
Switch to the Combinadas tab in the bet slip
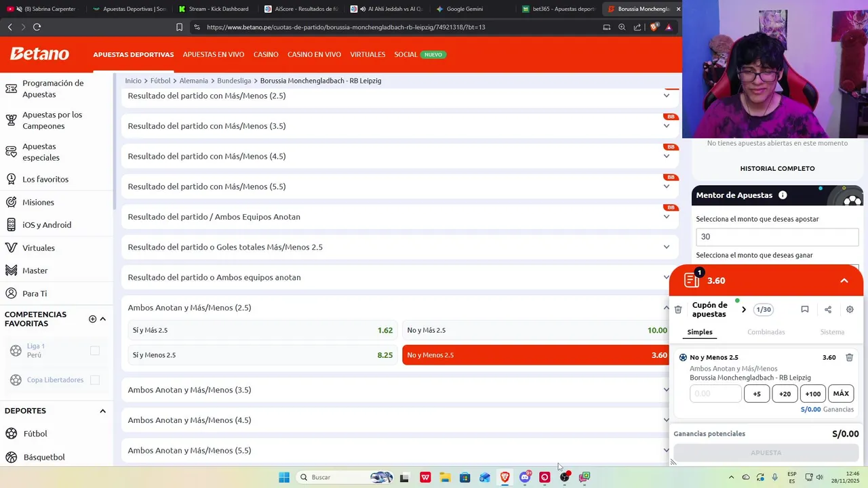click(x=766, y=332)
